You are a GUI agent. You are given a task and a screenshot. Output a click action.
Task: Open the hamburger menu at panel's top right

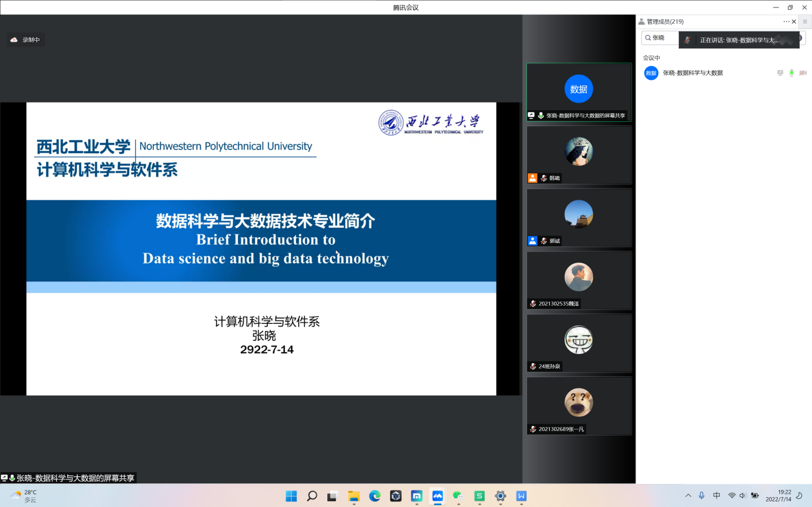(805, 22)
